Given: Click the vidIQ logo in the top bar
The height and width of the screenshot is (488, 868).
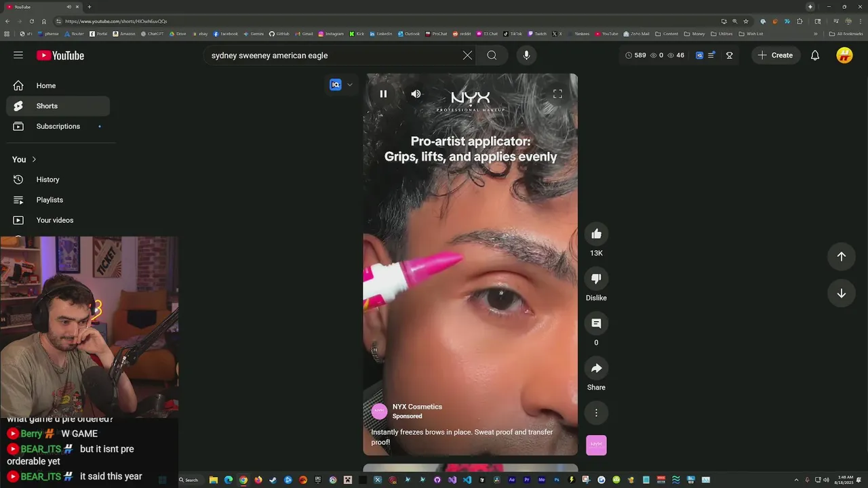Looking at the screenshot, I should pyautogui.click(x=699, y=56).
